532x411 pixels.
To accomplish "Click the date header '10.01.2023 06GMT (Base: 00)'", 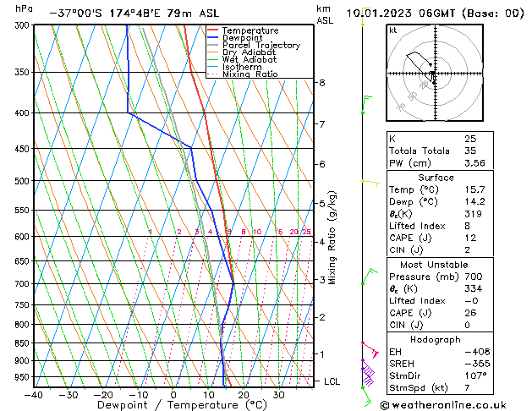I will coord(436,14).
